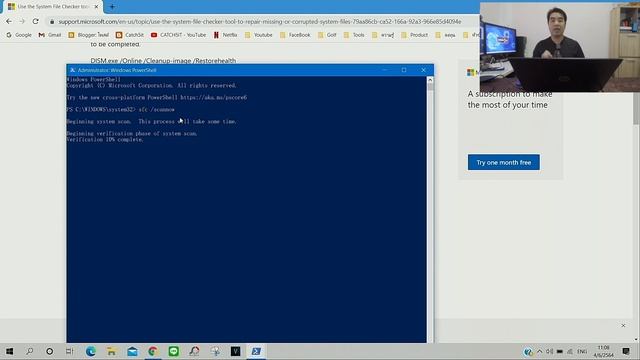
Task: Open the CatchSit bookmark
Action: (x=130, y=35)
